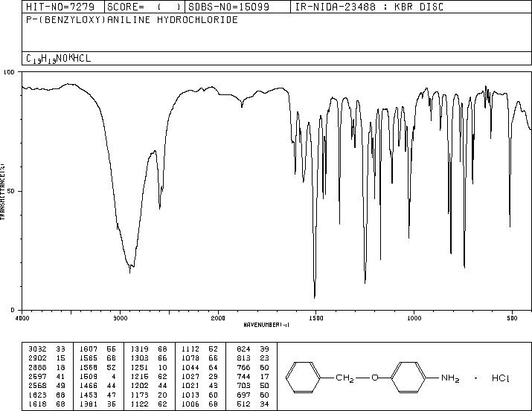This screenshot has width=532, height=411.
Task: Click the peak table entry 1044
Action: [x=190, y=367]
